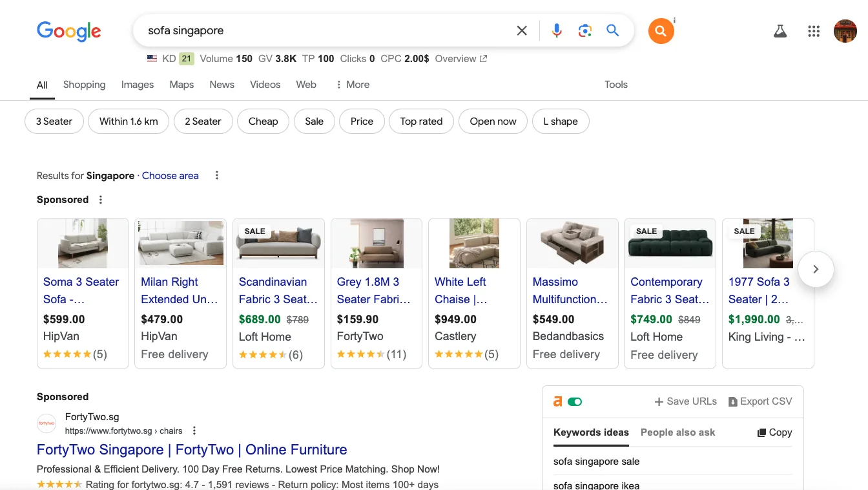This screenshot has width=868, height=490.
Task: Click the Soma 3 Seater Sofa thumbnail
Action: pyautogui.click(x=83, y=244)
